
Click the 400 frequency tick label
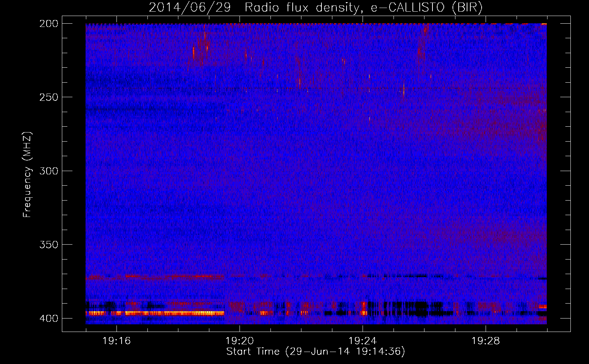[48, 318]
